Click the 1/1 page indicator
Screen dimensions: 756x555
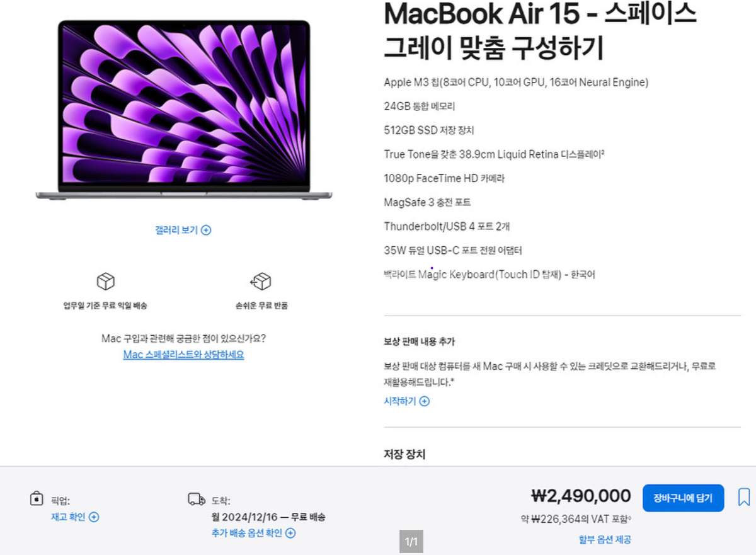point(411,542)
